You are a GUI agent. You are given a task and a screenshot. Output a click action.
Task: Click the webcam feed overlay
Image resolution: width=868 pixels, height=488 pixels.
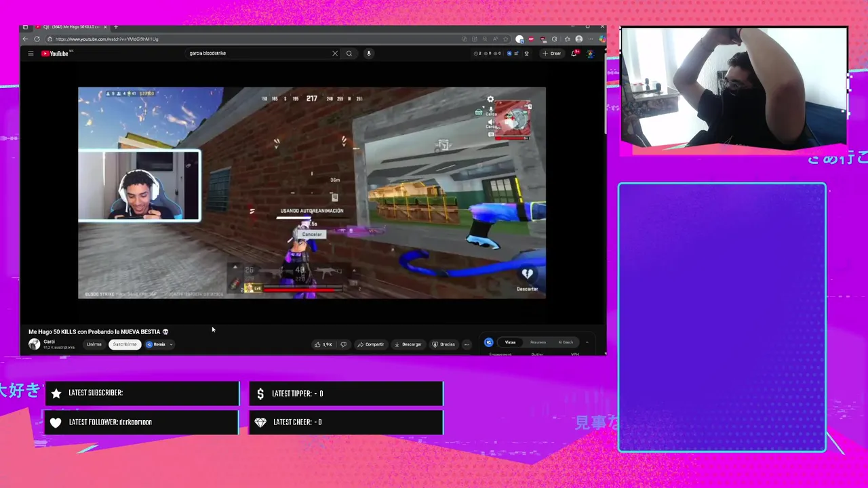734,87
